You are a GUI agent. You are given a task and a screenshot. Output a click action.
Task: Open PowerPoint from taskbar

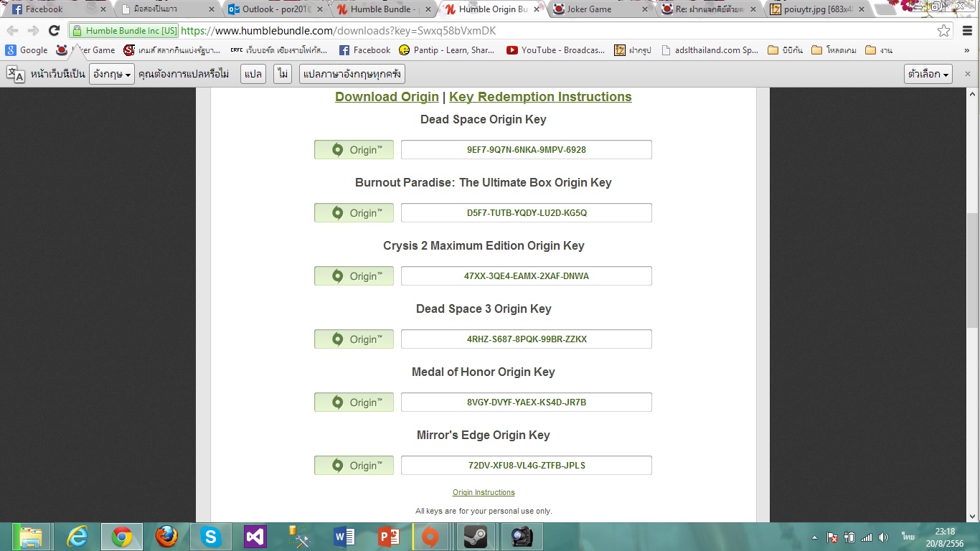pyautogui.click(x=389, y=537)
